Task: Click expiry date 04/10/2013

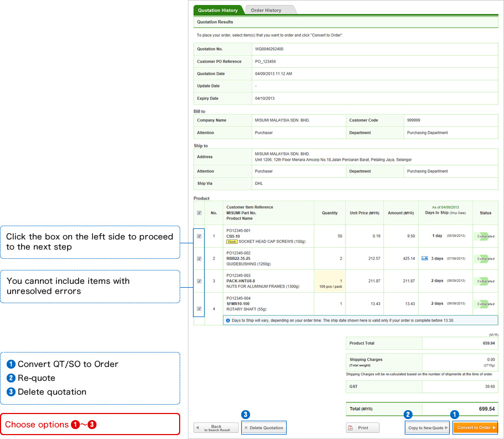Action: coord(264,98)
